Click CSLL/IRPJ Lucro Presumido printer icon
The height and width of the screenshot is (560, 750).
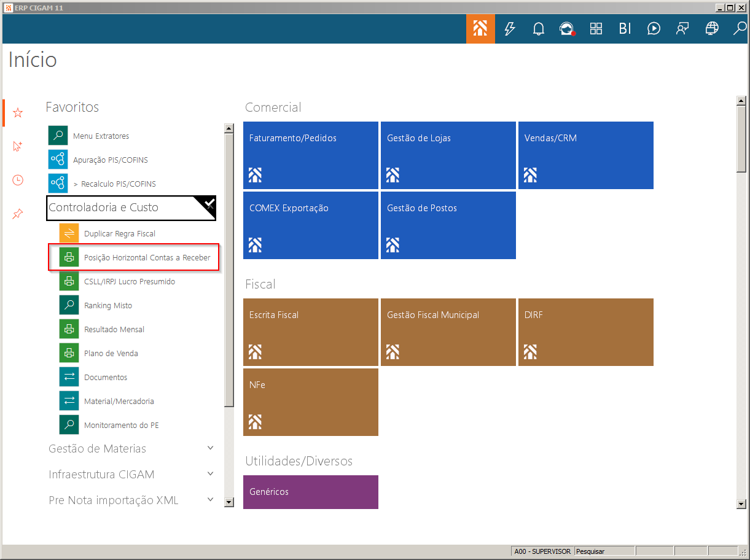[69, 281]
